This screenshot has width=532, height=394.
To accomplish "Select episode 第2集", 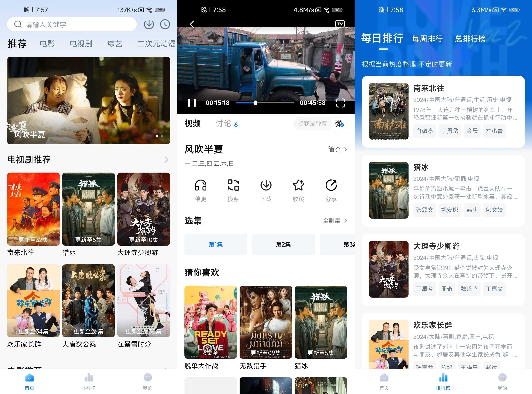I will point(283,244).
